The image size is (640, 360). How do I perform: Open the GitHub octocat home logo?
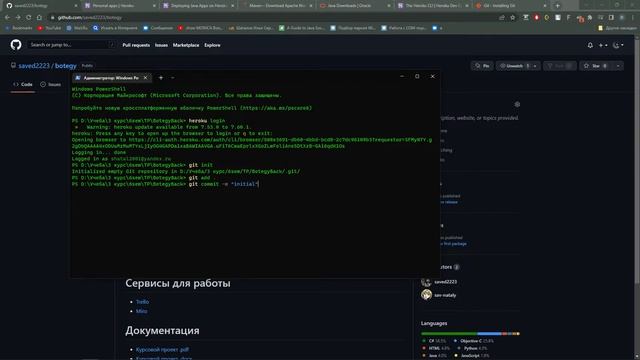tap(16, 45)
